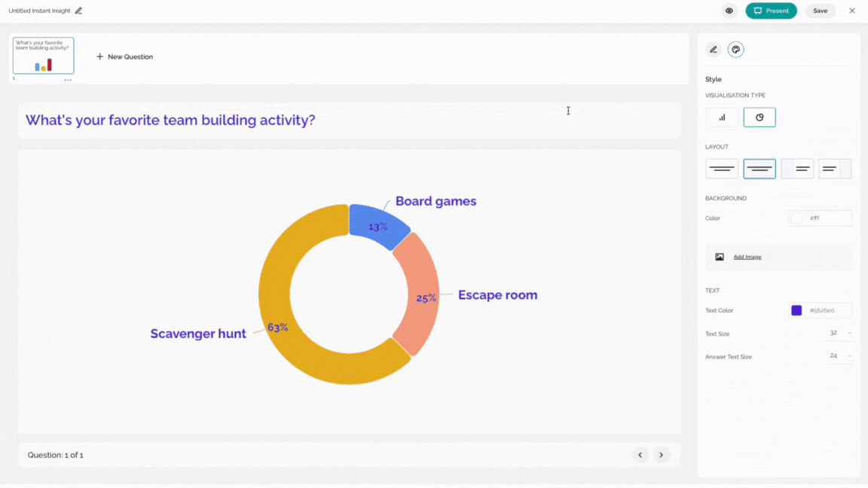Open the purple Text Color swatch
This screenshot has width=868, height=488.
tap(796, 310)
